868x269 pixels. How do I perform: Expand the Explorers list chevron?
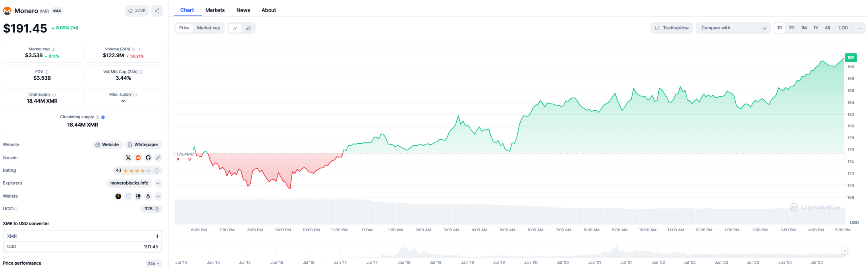click(x=158, y=183)
